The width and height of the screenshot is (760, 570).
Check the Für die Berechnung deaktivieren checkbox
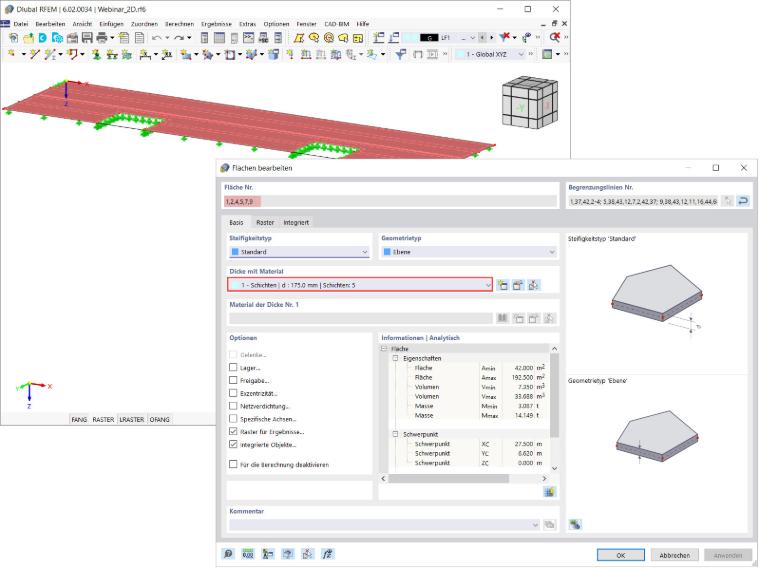(x=233, y=464)
